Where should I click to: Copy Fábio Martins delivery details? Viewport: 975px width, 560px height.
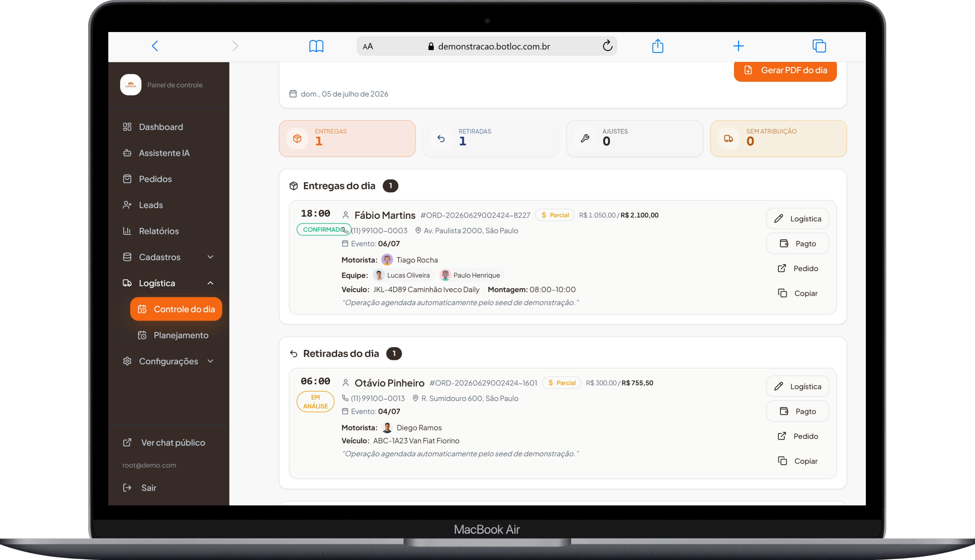click(x=797, y=293)
